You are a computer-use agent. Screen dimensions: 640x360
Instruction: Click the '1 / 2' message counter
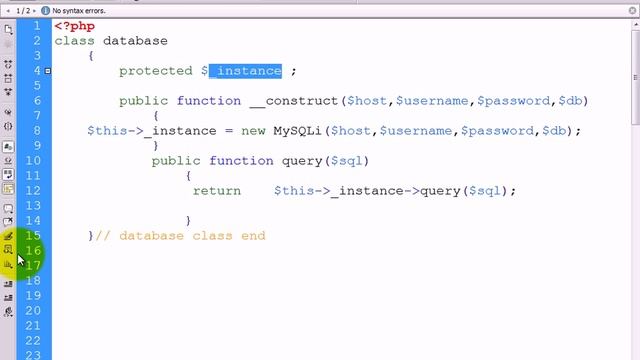point(23,11)
